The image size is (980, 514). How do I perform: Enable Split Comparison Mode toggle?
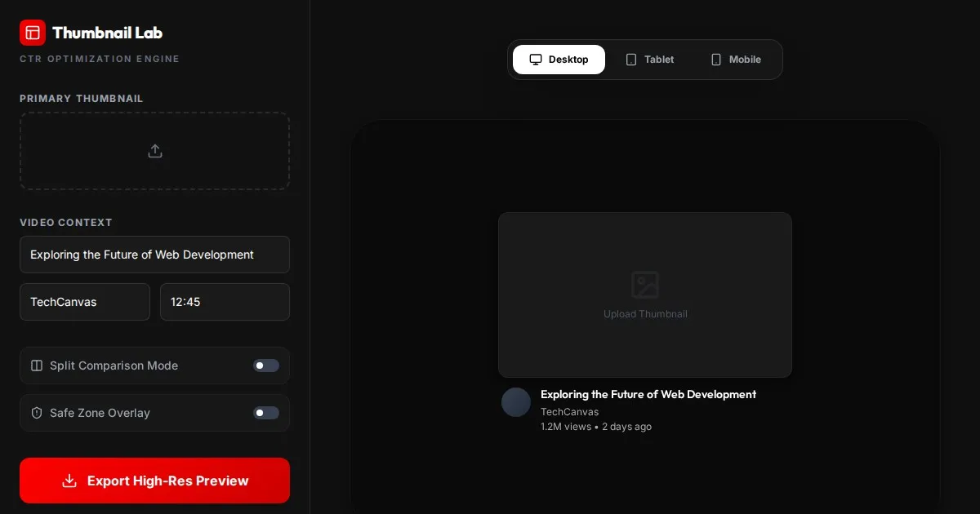pos(266,366)
